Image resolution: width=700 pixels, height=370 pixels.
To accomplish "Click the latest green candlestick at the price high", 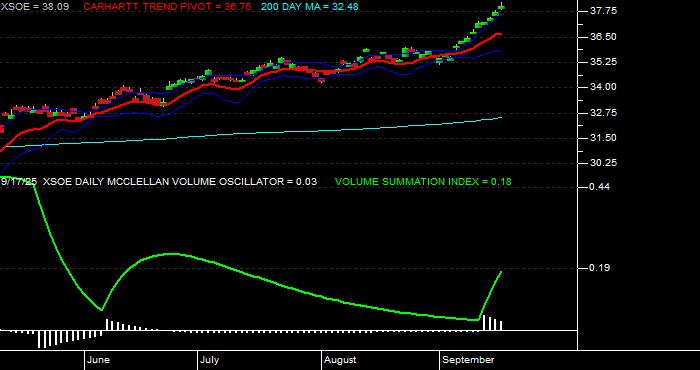I will pyautogui.click(x=501, y=7).
